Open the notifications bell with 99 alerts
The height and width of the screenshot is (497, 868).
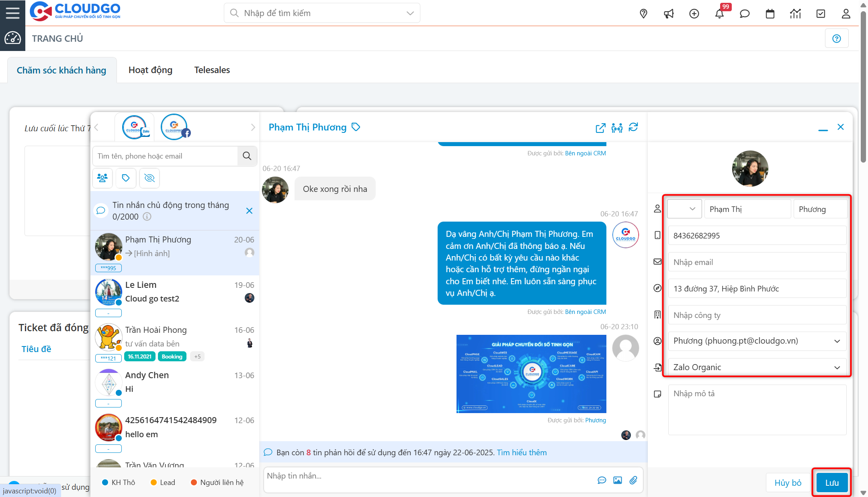(720, 13)
